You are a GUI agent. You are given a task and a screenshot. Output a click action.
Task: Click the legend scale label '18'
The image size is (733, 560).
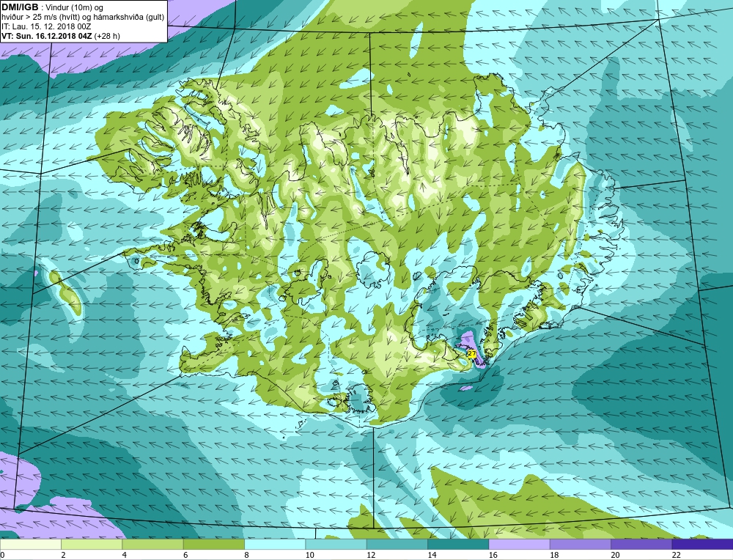pos(554,555)
